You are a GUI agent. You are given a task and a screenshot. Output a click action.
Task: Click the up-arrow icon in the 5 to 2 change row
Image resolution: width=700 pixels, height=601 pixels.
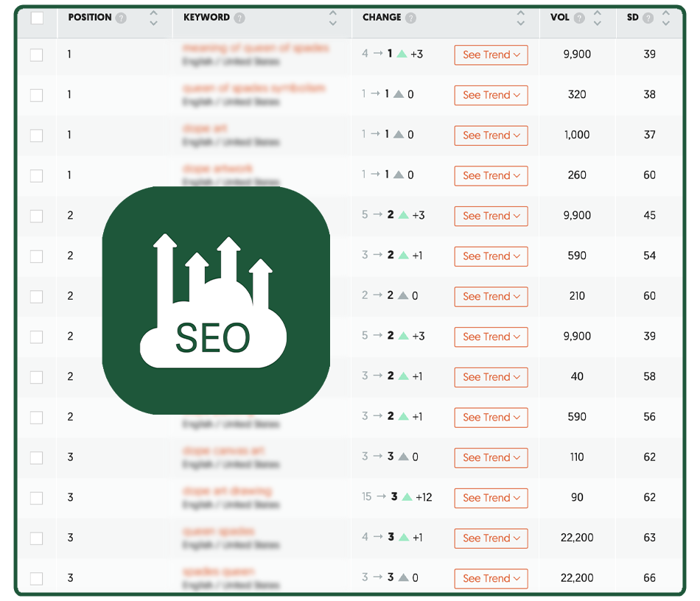405,216
